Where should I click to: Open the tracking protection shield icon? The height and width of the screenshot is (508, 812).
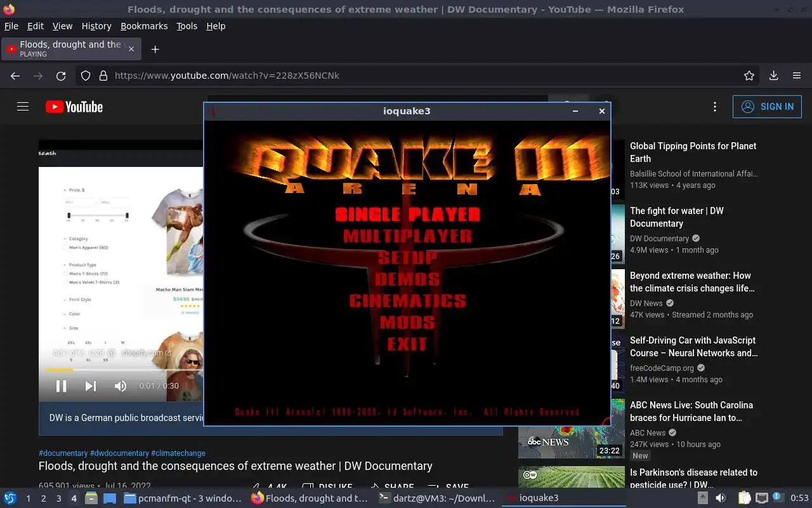click(86, 76)
